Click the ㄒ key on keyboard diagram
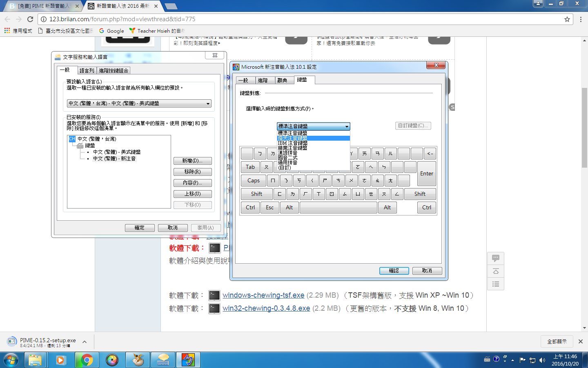Viewport: 588px width, 368px height. (319, 194)
